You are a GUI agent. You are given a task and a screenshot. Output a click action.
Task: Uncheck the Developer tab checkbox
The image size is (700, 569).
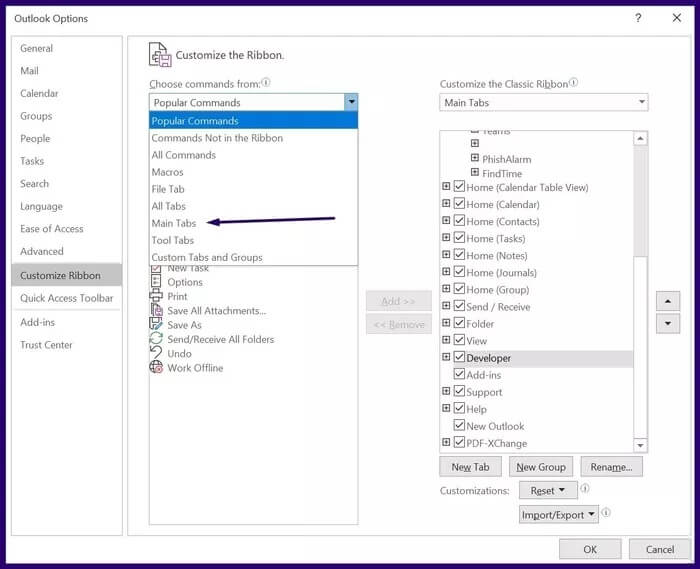point(459,358)
